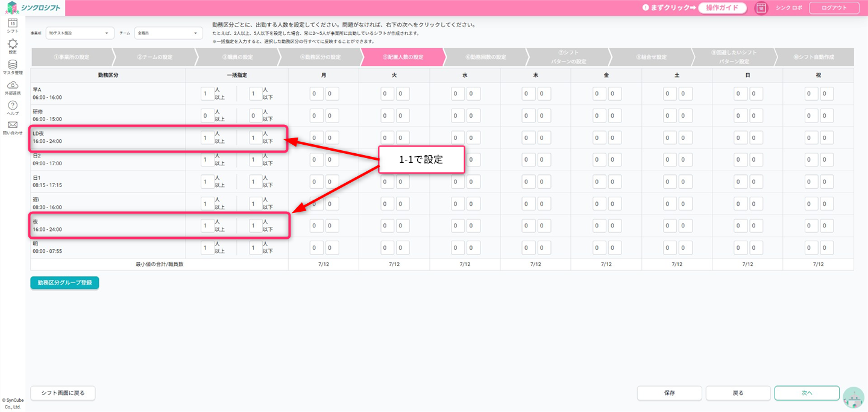
Task: Click the 次へ button
Action: click(807, 393)
